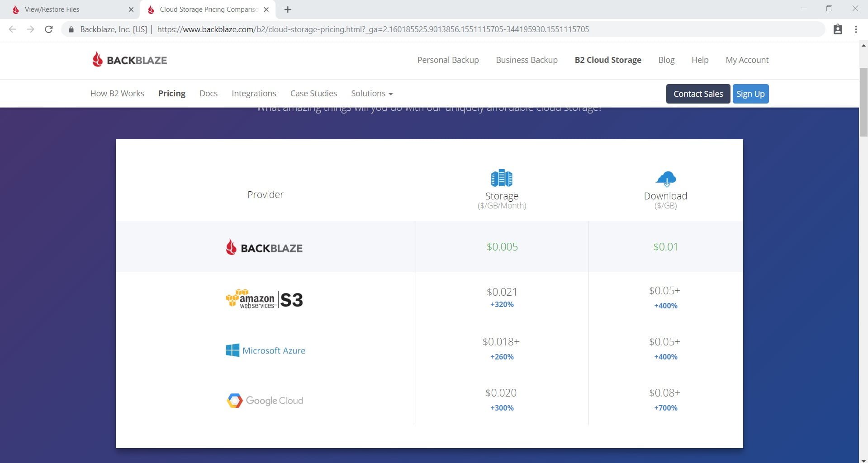Click Backblaze storage price $0.005
Screen dimensions: 868x463
[502, 246]
